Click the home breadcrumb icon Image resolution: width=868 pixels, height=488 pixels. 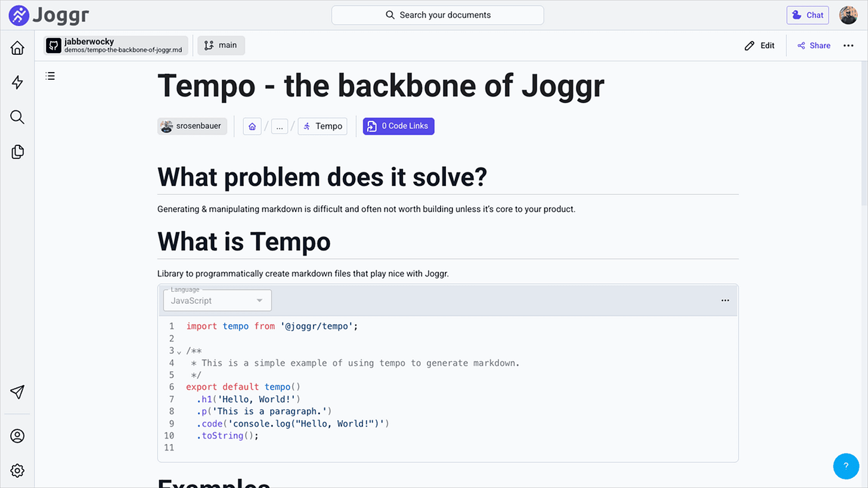coord(252,126)
